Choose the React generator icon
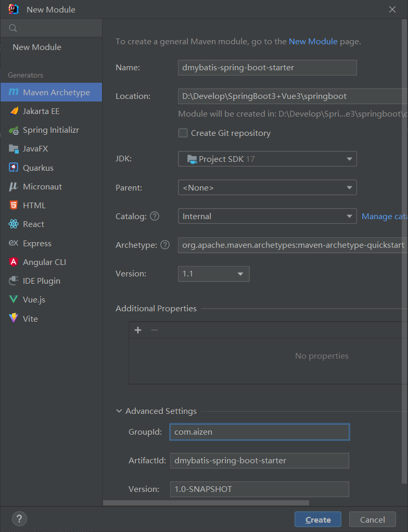 14,224
